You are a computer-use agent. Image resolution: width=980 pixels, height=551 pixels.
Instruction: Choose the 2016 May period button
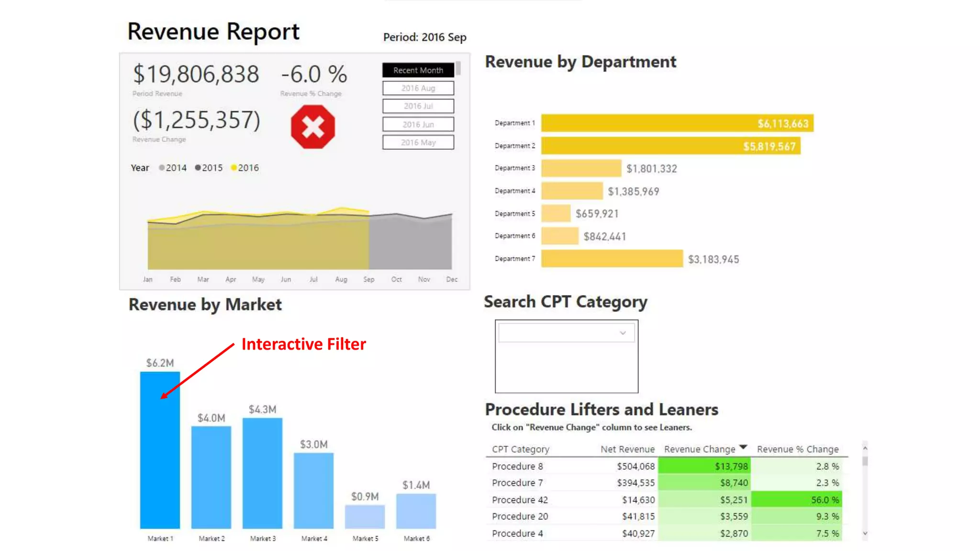[x=418, y=143]
